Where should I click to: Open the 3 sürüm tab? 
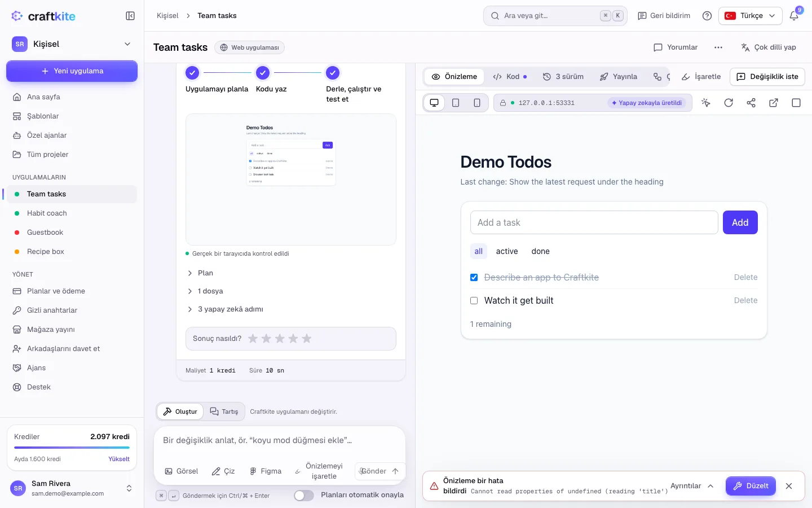tap(563, 77)
